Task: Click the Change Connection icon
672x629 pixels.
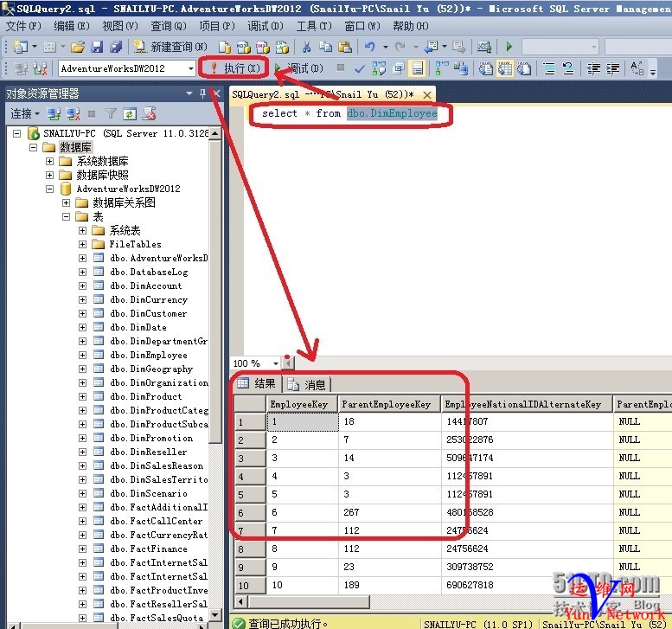Action: coord(40,68)
